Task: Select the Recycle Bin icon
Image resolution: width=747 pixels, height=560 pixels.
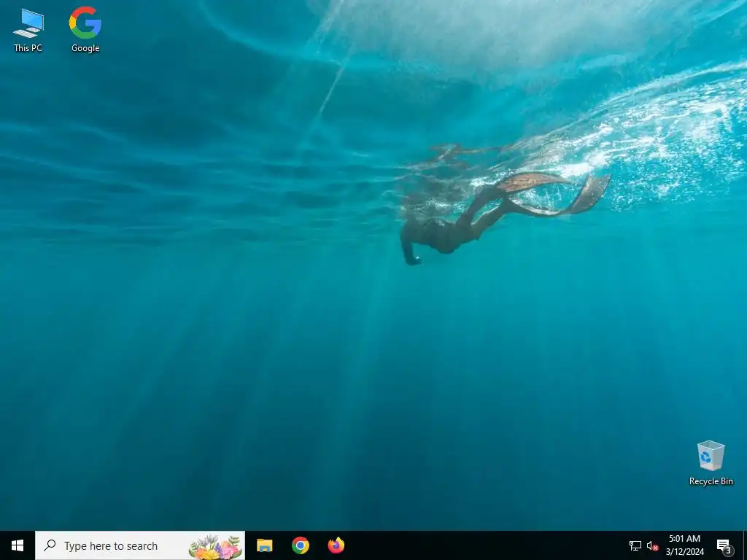Action: click(711, 463)
